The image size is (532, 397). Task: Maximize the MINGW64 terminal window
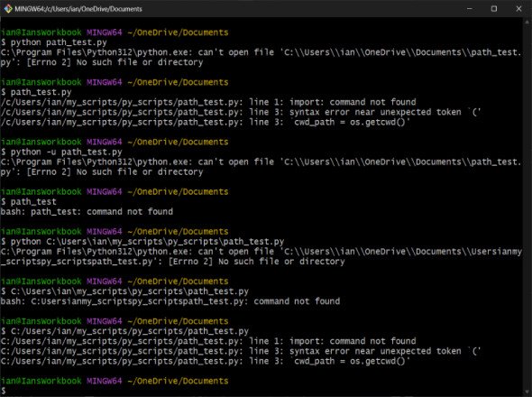click(x=494, y=9)
